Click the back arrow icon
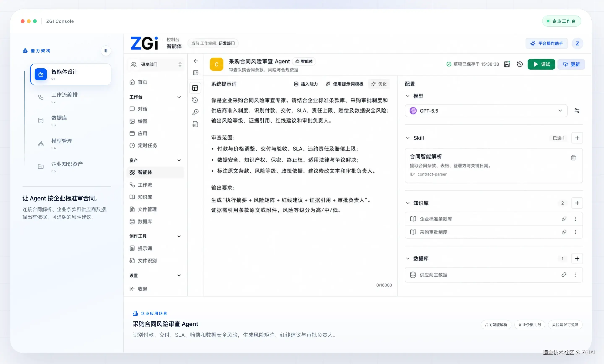This screenshot has height=364, width=604. click(x=196, y=61)
